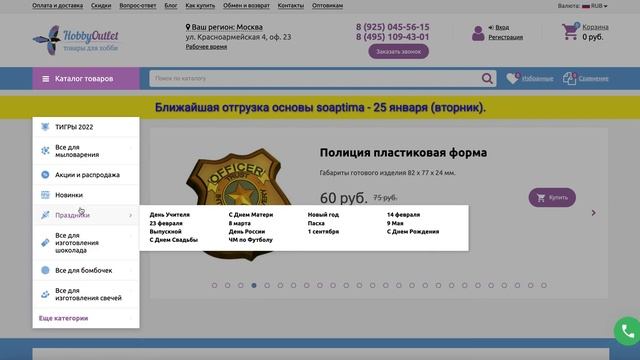Click the search magnifier icon
Image resolution: width=640 pixels, height=360 pixels.
(487, 78)
